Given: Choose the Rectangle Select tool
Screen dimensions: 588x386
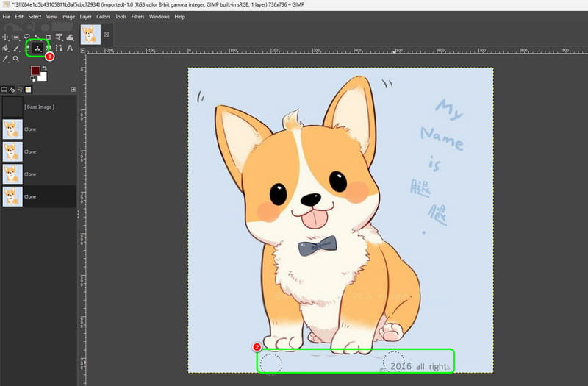Looking at the screenshot, I should 16,37.
